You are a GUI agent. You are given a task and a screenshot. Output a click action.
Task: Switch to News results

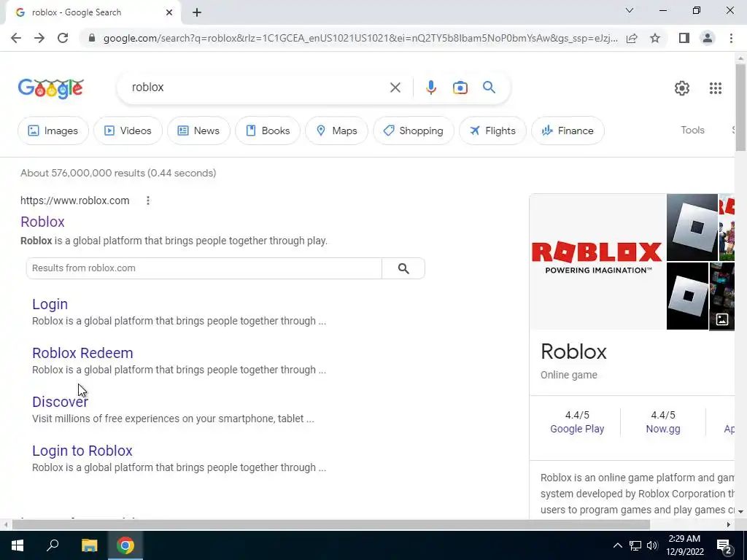[198, 131]
